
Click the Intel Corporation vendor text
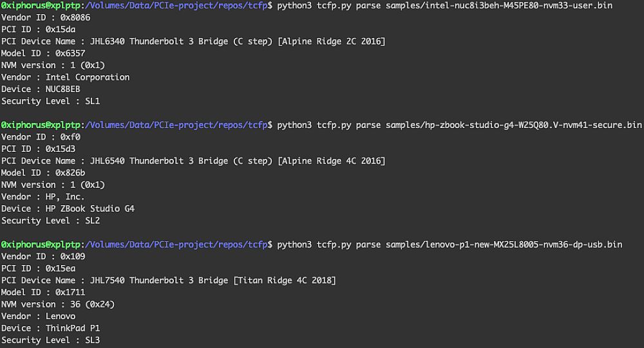(x=88, y=77)
